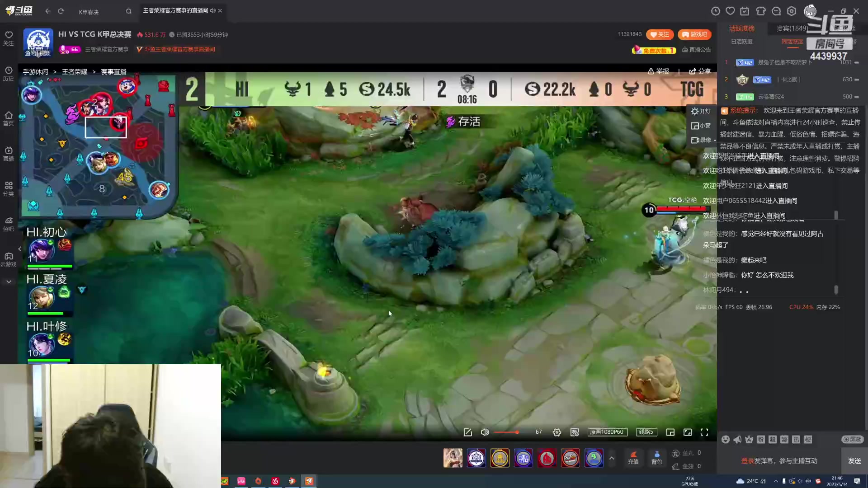Open 充值 recharge button
The height and width of the screenshot is (488, 868).
[x=633, y=458]
